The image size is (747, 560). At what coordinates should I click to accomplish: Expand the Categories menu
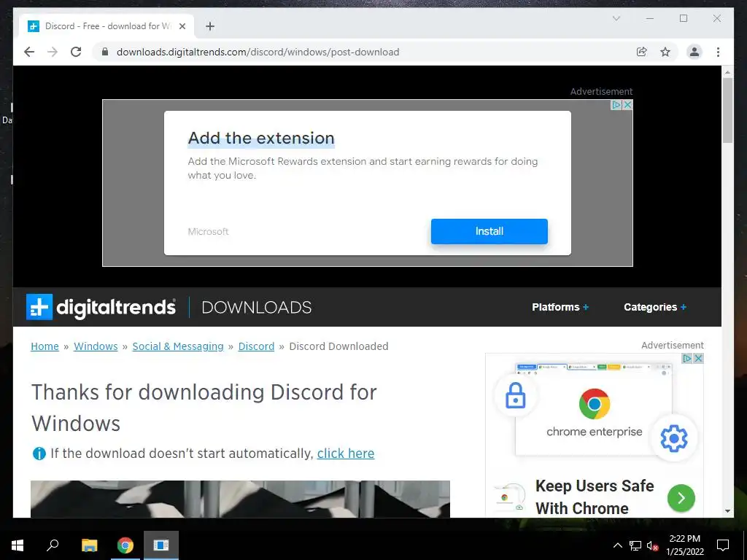(655, 307)
